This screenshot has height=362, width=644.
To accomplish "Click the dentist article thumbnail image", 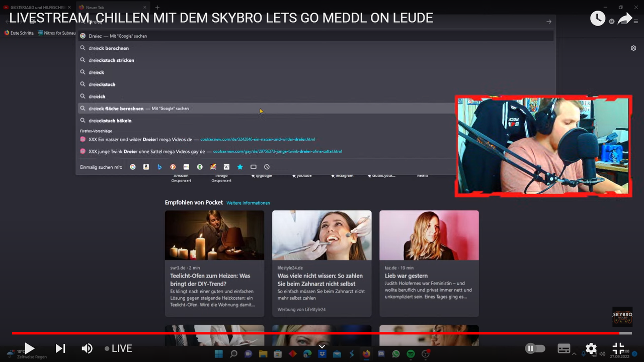I will [322, 235].
